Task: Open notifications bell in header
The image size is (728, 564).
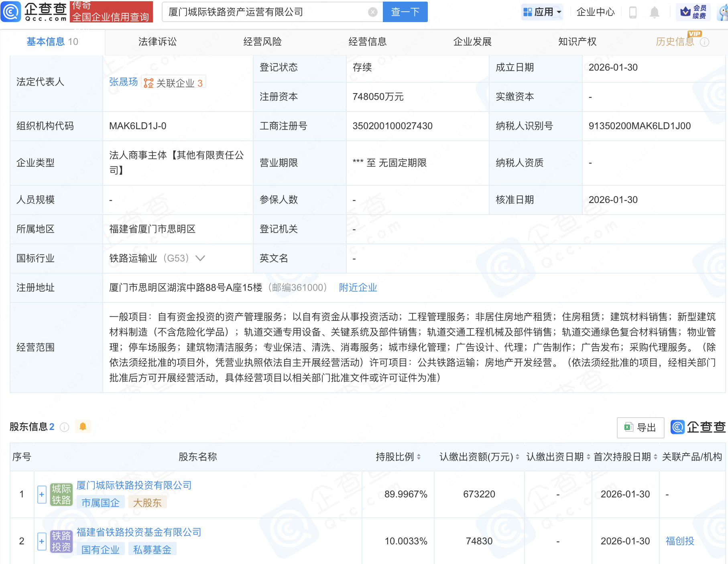Action: point(654,12)
